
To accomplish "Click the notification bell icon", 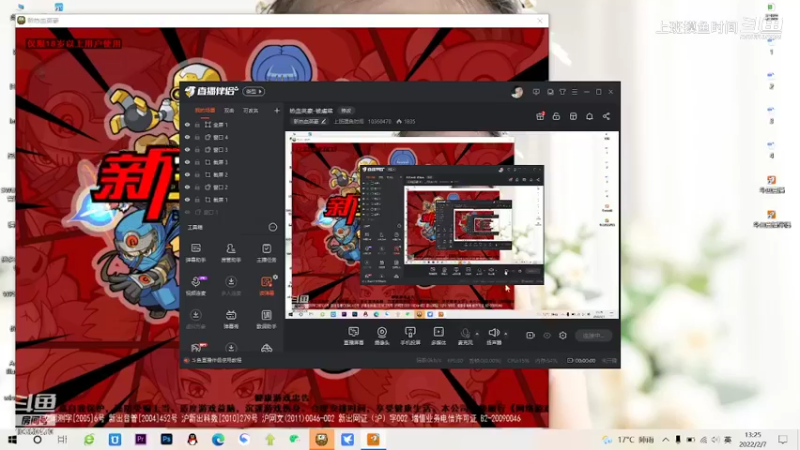I will point(589,116).
